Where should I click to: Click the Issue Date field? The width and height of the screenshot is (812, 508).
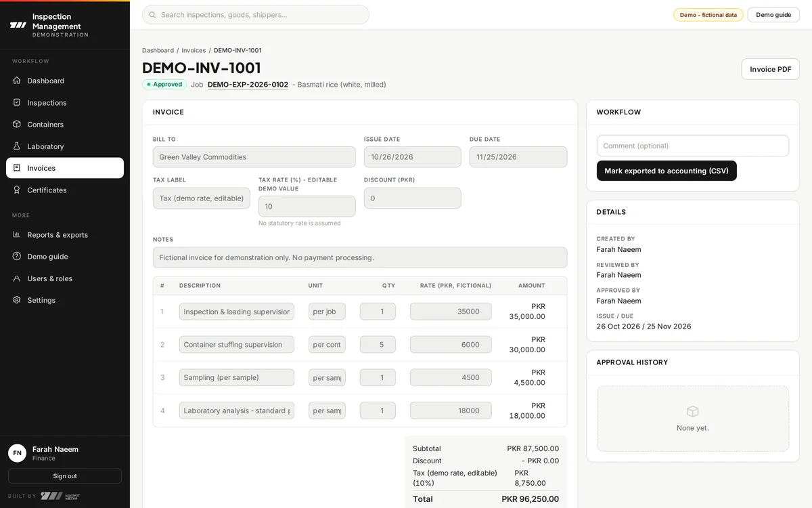[412, 157]
